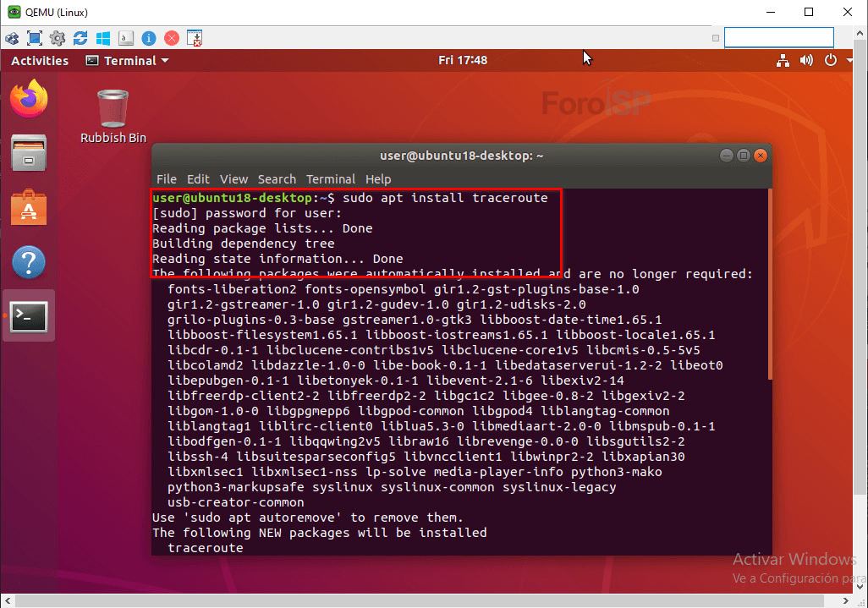868x608 pixels.
Task: Click the refresh icon in QEMU toolbar
Action: [x=81, y=38]
